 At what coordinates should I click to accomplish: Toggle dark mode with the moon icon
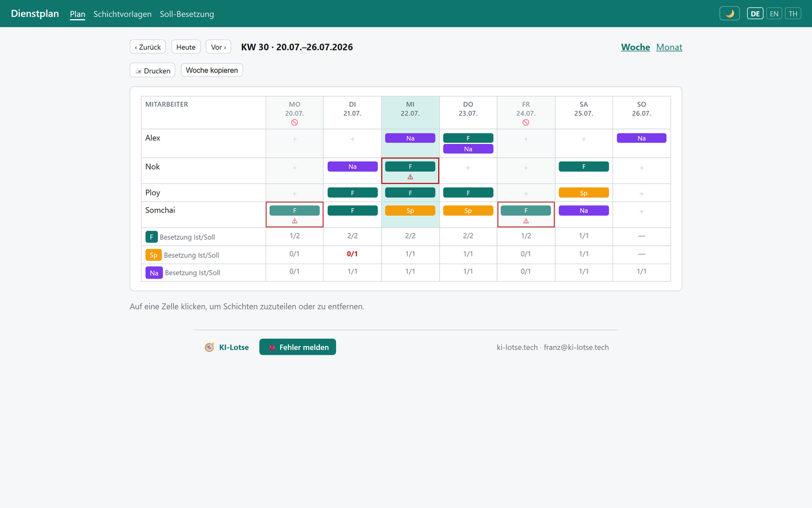730,13
